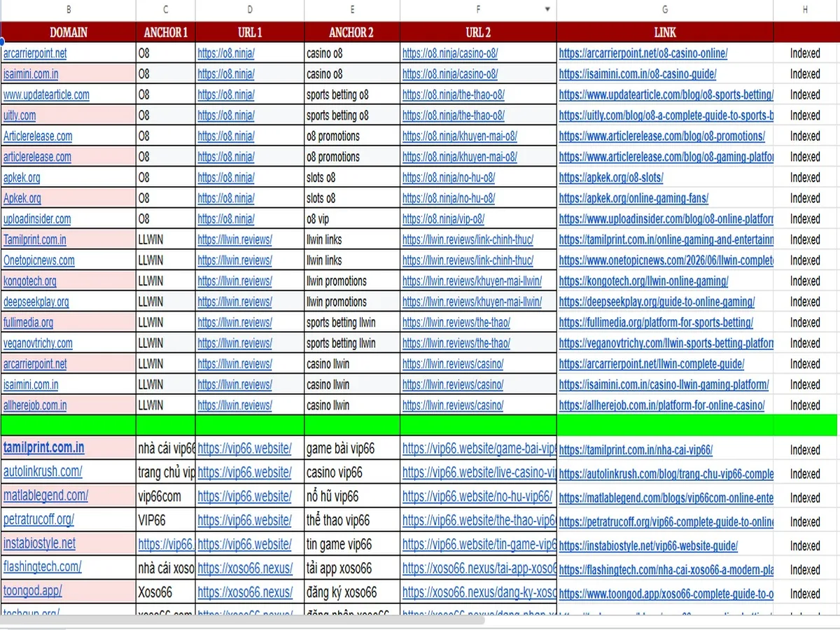Select Indexed status in the uploadinsider.com row
The height and width of the screenshot is (630, 840).
click(x=805, y=219)
